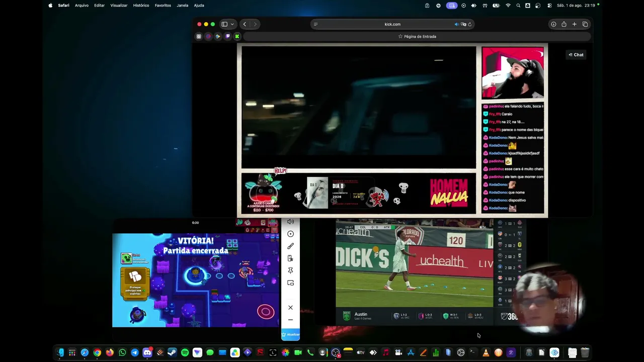Open the Apple menu
644x362 pixels.
[x=50, y=6]
